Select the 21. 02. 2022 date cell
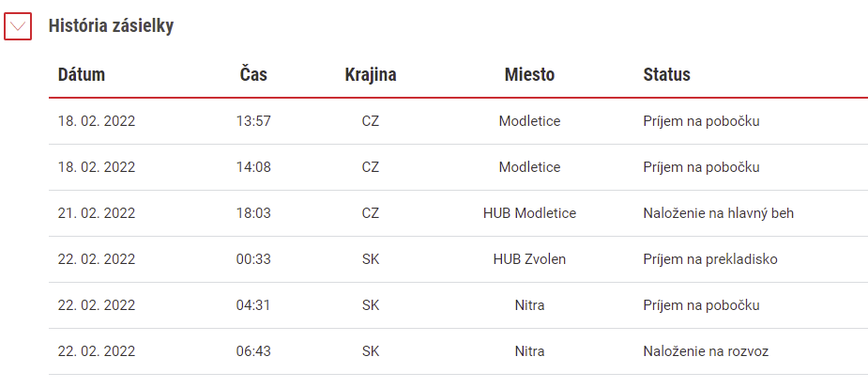868x388 pixels. tap(97, 213)
